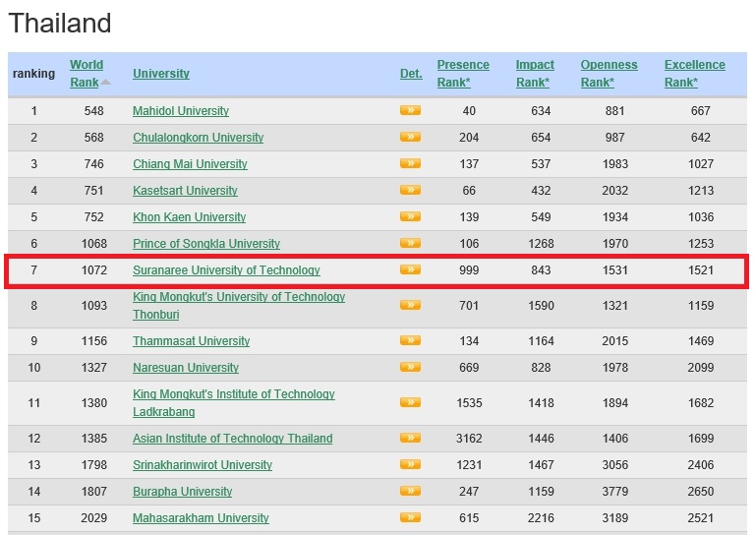Image resolution: width=756 pixels, height=535 pixels.
Task: Open Mahasarakham University link
Action: point(202,518)
